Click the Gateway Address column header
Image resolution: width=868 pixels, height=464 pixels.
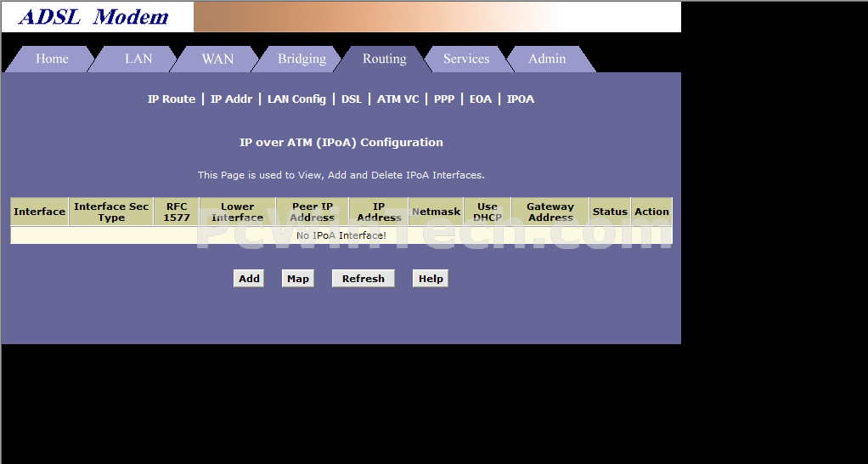[x=550, y=212]
